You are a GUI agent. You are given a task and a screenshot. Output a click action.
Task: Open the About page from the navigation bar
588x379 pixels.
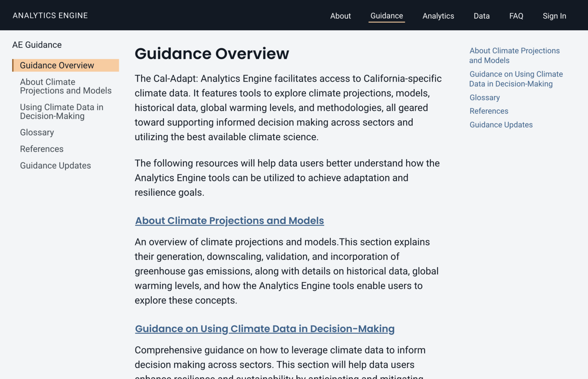click(x=340, y=16)
